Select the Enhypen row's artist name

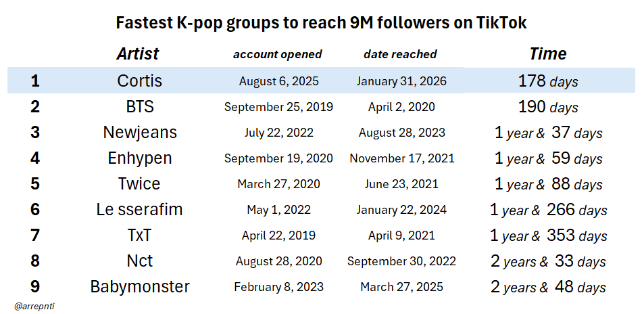click(140, 158)
